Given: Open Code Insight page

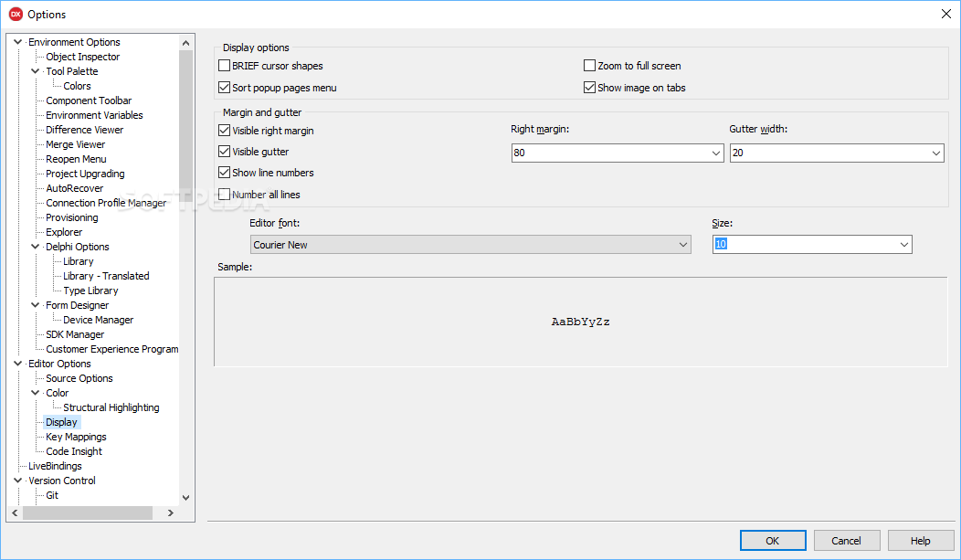Looking at the screenshot, I should click(x=74, y=451).
